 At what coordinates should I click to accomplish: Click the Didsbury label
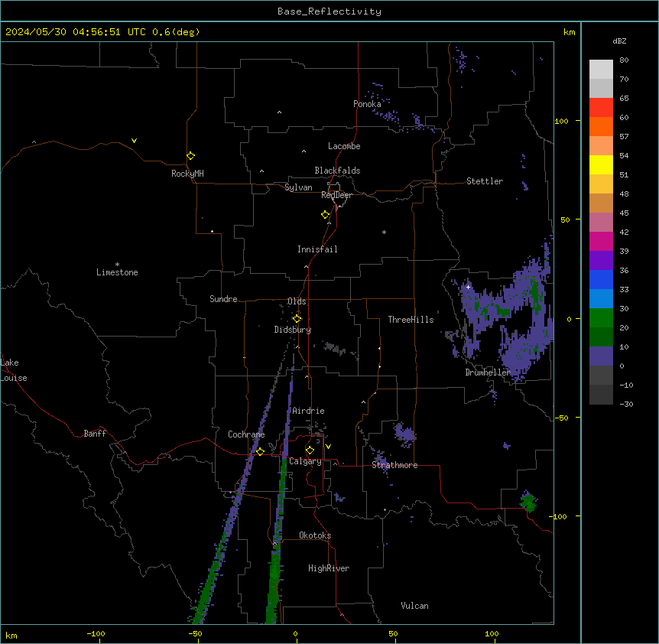(293, 330)
